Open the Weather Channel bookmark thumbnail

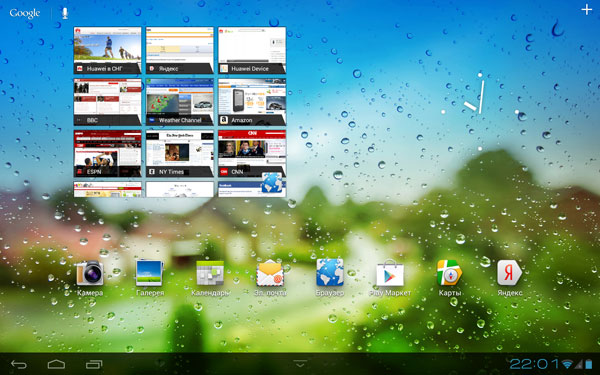coord(179,102)
